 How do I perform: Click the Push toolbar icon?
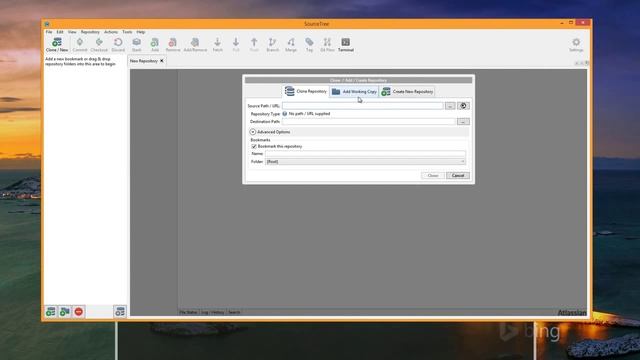point(254,44)
